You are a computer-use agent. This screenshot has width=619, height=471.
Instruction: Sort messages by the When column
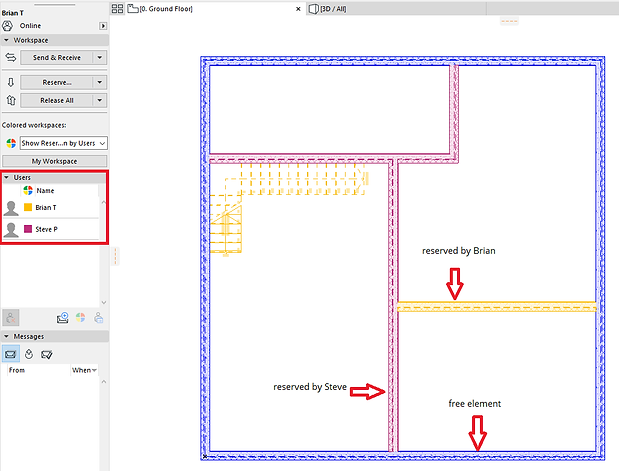coord(84,370)
